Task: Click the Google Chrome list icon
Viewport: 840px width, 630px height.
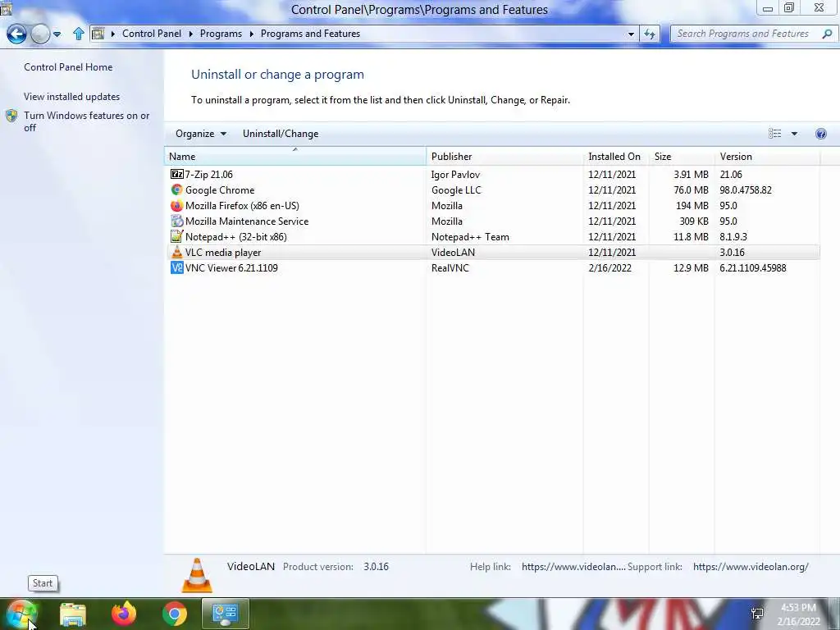Action: pos(177,189)
